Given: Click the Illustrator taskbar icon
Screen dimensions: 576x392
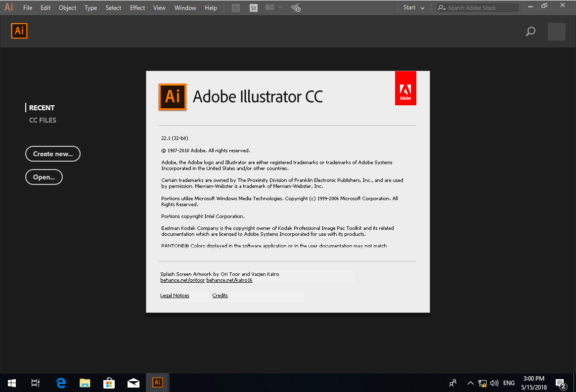Looking at the screenshot, I should click(x=158, y=383).
